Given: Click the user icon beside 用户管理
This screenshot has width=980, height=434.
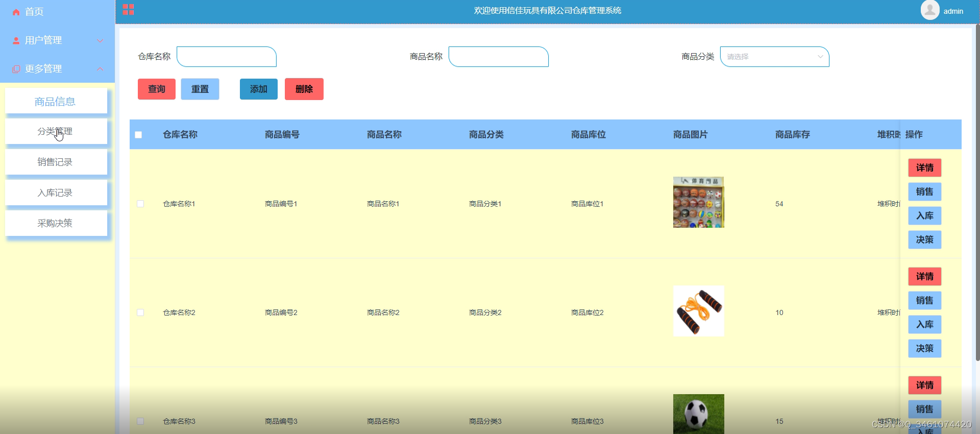Looking at the screenshot, I should coord(16,40).
